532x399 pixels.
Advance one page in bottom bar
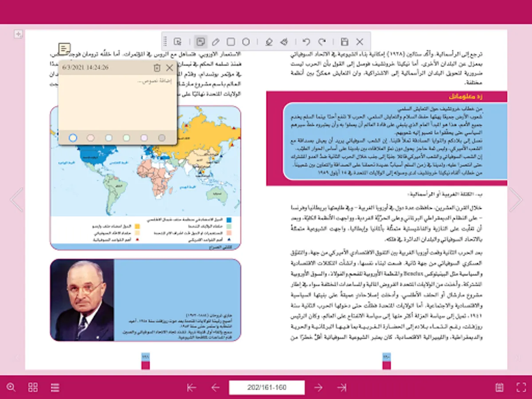click(318, 387)
